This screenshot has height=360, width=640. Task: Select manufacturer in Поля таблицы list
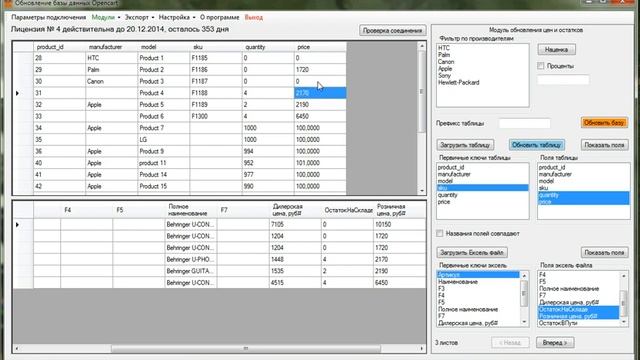pos(583,174)
